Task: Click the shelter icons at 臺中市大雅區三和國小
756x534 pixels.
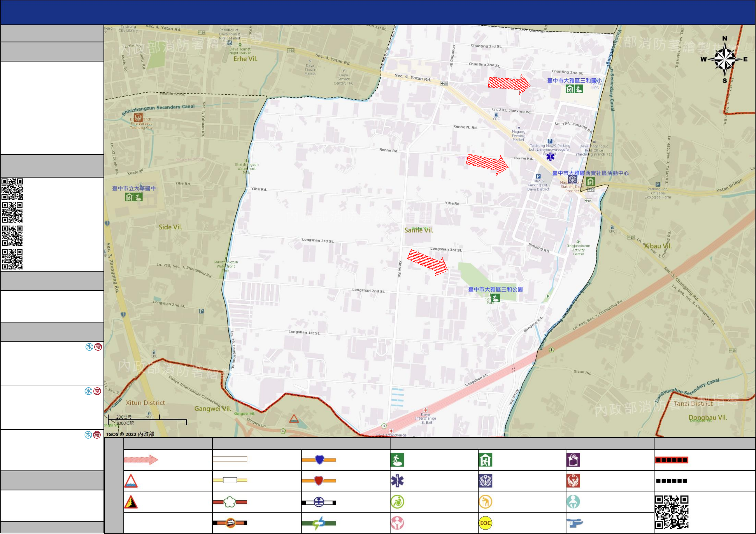Action: point(575,89)
